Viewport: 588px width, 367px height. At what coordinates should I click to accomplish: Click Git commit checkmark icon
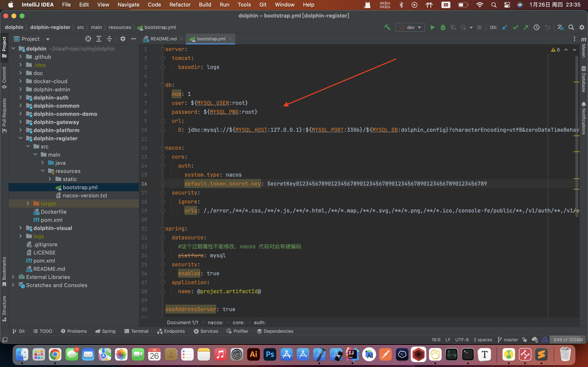[x=515, y=27]
